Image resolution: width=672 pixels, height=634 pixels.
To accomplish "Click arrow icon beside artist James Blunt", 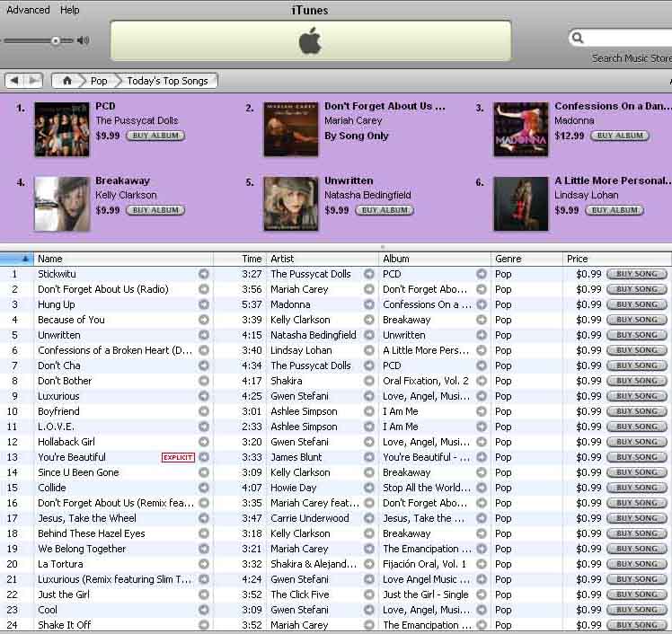I will click(x=369, y=457).
